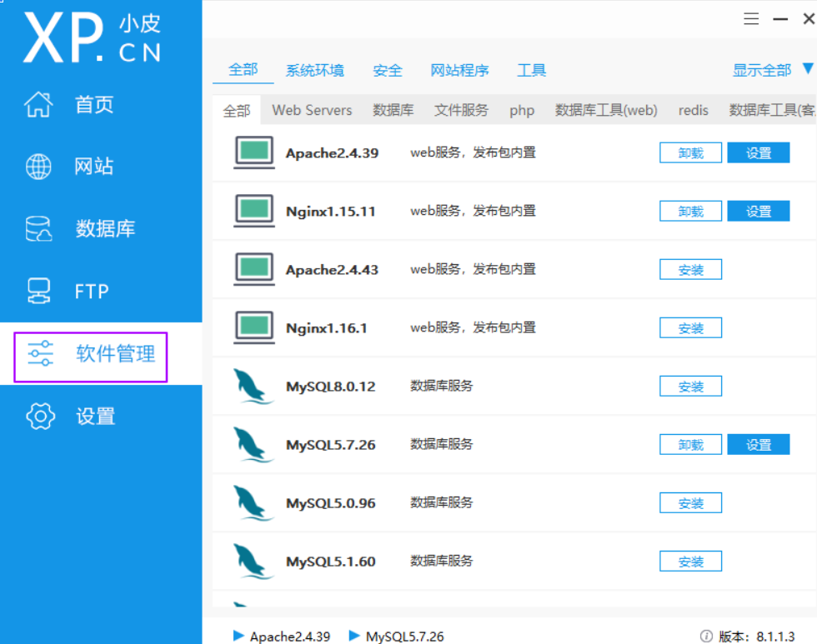Open 设置 for Apache2.4.39

pos(758,152)
